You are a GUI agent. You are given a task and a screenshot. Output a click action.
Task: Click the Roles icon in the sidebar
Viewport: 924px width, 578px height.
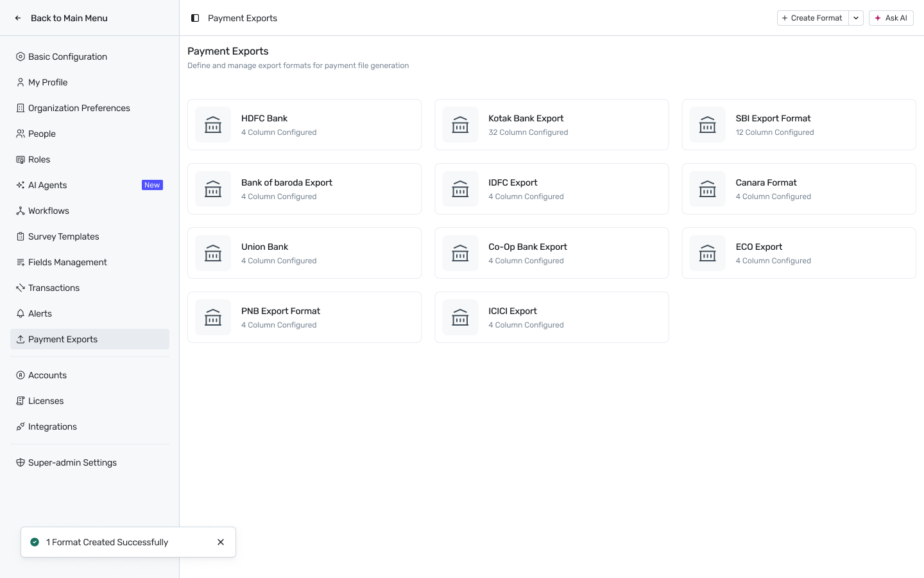click(x=21, y=159)
